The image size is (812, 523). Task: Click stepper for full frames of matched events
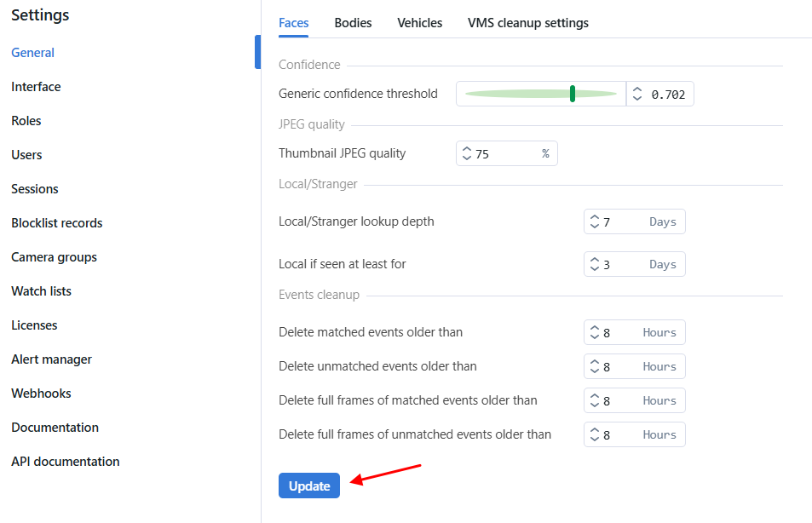(594, 400)
